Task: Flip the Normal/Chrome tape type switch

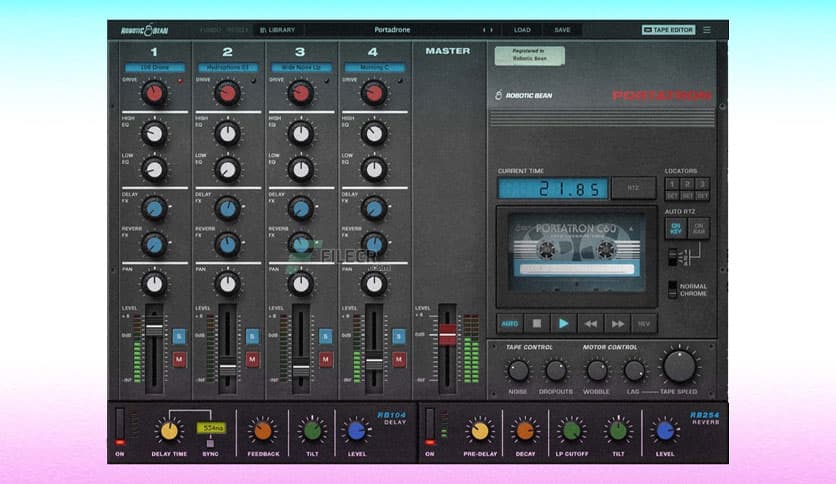Action: click(672, 290)
